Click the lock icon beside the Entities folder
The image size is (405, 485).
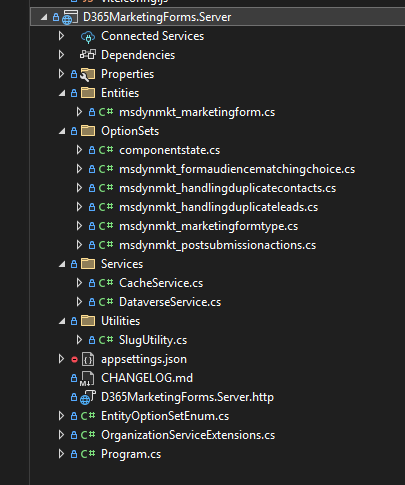pos(74,93)
